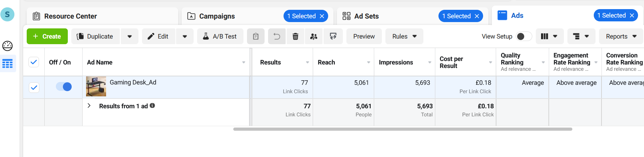Viewport: 644px width, 157px height.
Task: Click the audience people icon
Action: pyautogui.click(x=314, y=36)
